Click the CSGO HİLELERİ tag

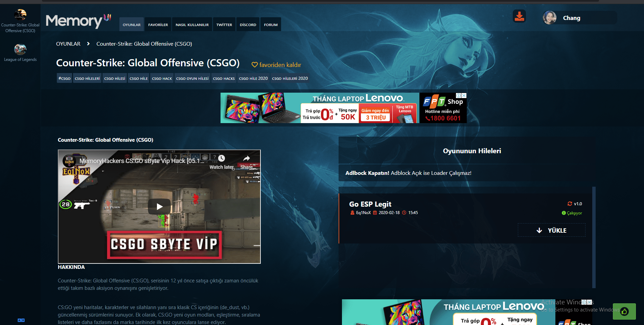[x=87, y=78]
